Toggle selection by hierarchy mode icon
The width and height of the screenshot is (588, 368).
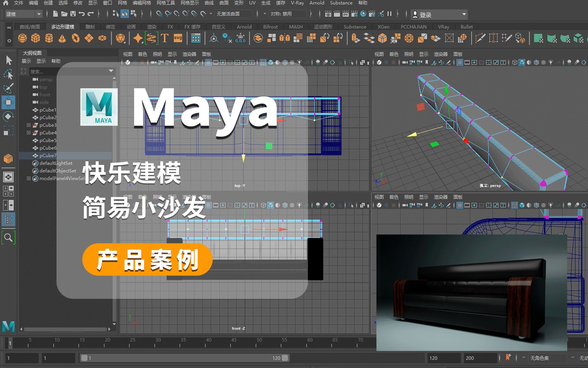116,14
